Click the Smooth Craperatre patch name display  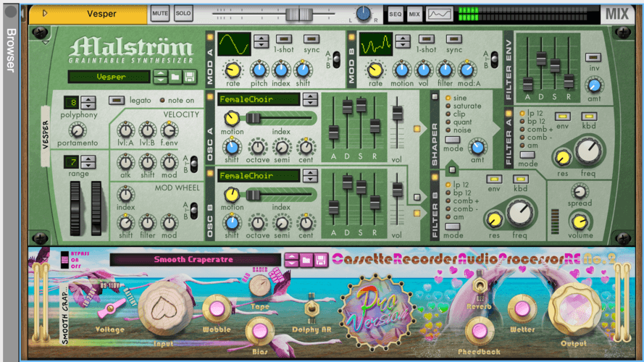coord(196,259)
